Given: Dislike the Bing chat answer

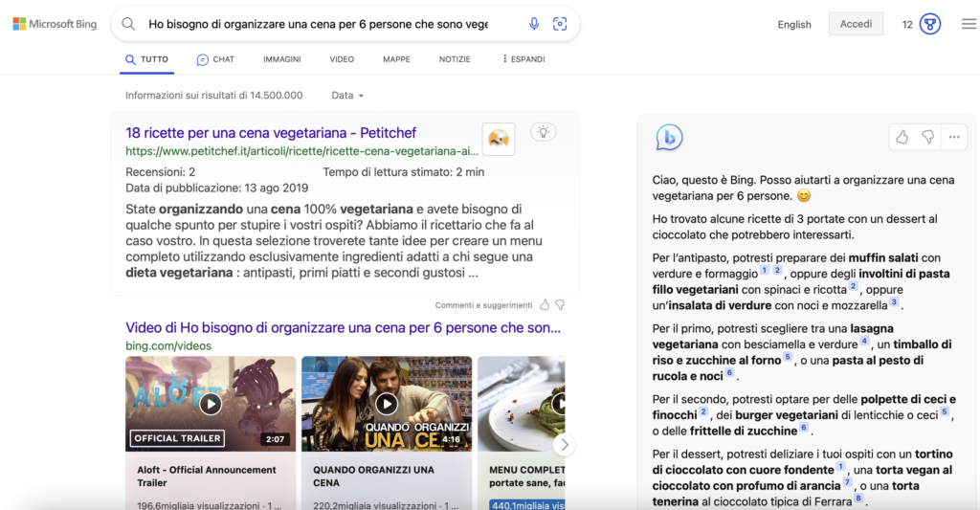Looking at the screenshot, I should (928, 137).
